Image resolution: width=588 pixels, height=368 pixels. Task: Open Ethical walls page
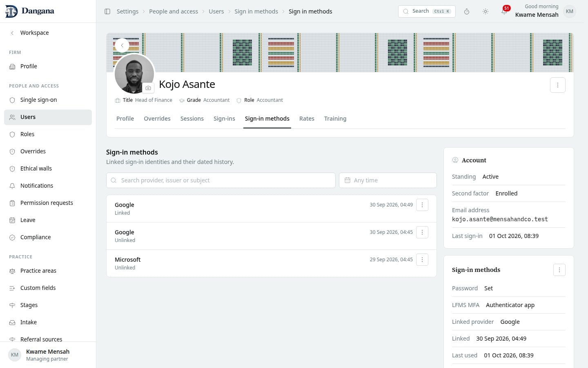coord(48,168)
